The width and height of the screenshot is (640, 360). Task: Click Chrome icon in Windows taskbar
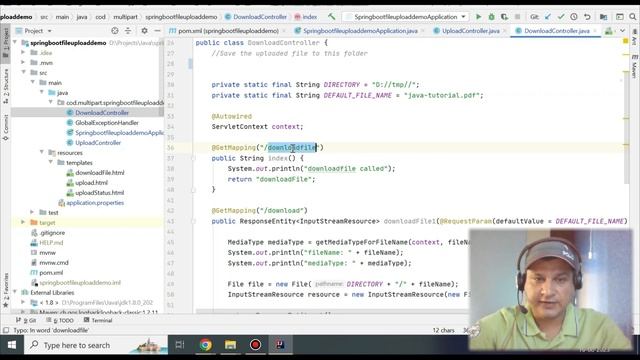tap(206, 345)
